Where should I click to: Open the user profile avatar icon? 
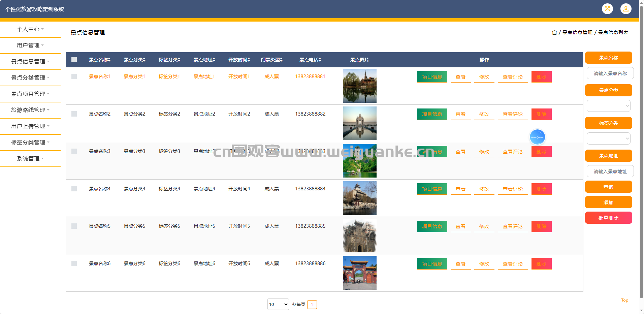tap(625, 9)
